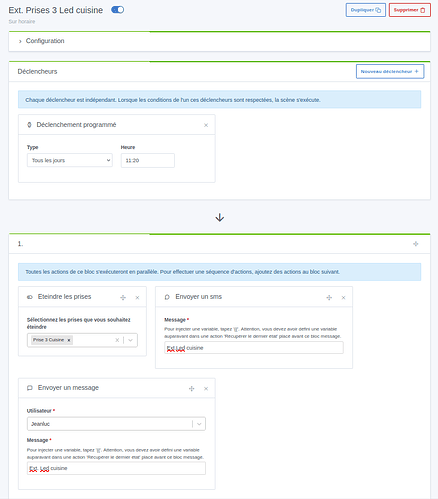This screenshot has height=499, width=438.
Task: Open the prises selection dropdown arrow
Action: coord(130,340)
